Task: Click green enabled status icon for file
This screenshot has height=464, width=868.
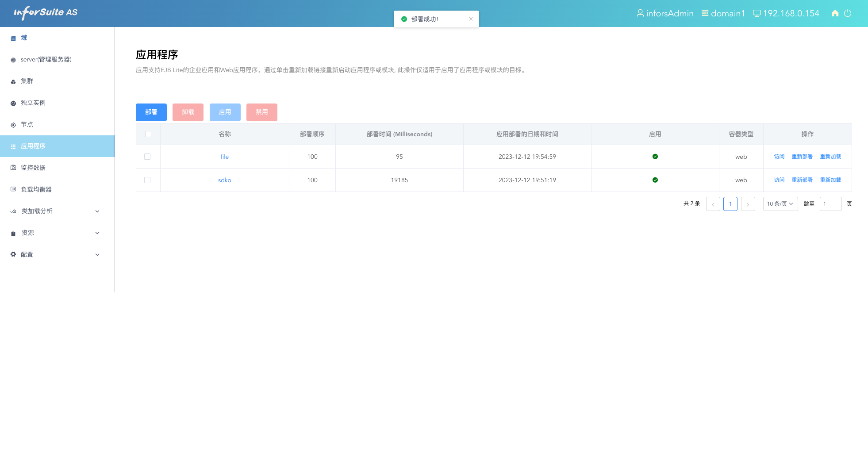Action: [x=655, y=157]
